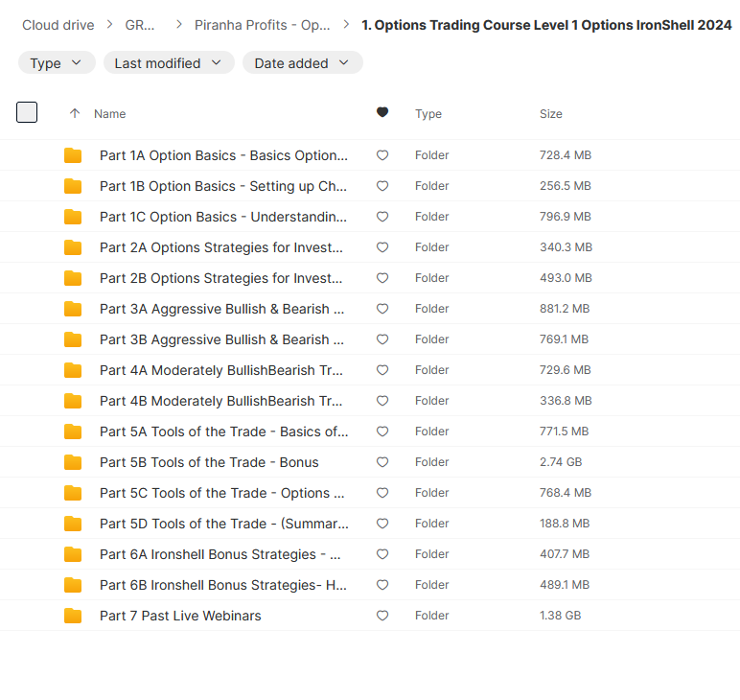Favorite the Part 1B Option Basics folder
The height and width of the screenshot is (700, 740).
(x=382, y=186)
